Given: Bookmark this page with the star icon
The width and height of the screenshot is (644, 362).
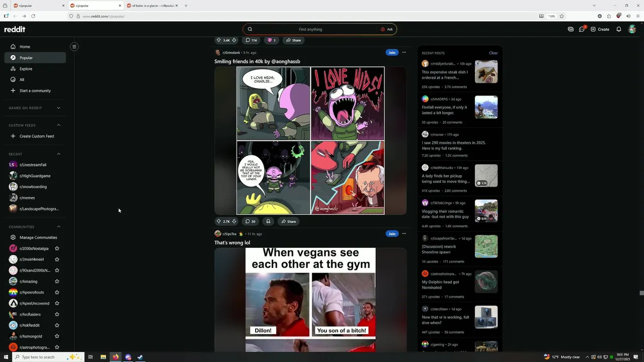Looking at the screenshot, I should click(x=561, y=16).
